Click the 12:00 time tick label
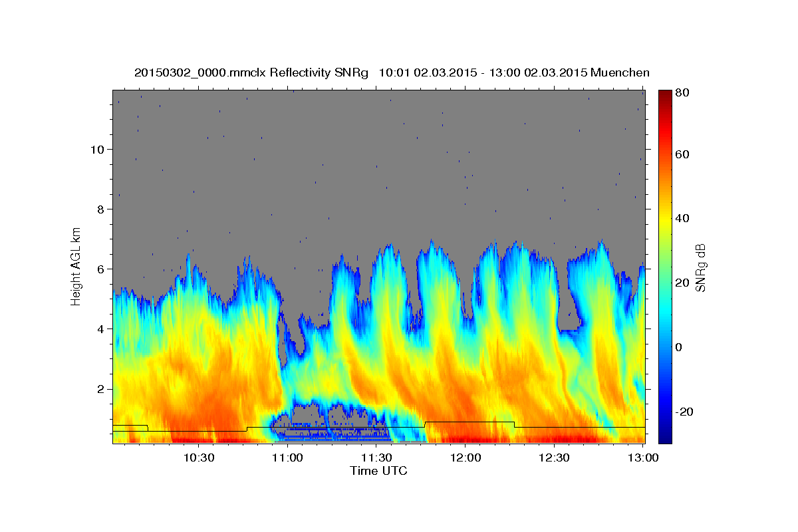798x532 pixels. (x=465, y=458)
